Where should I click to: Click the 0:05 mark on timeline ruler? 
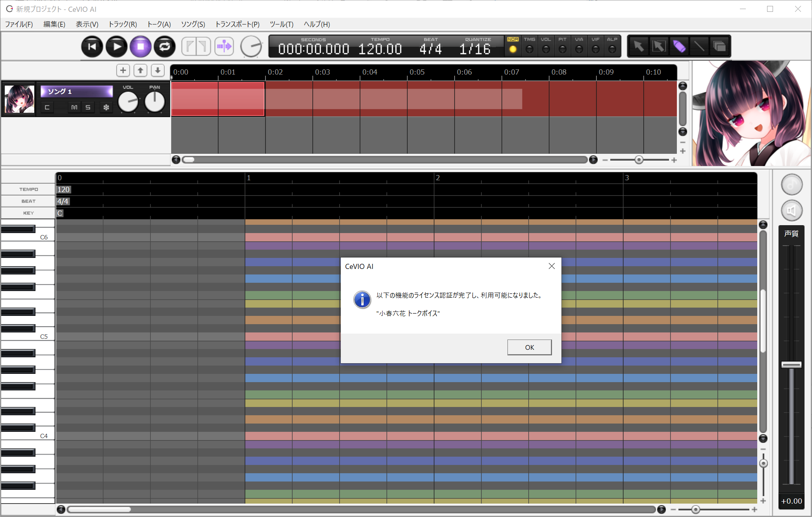coord(417,72)
